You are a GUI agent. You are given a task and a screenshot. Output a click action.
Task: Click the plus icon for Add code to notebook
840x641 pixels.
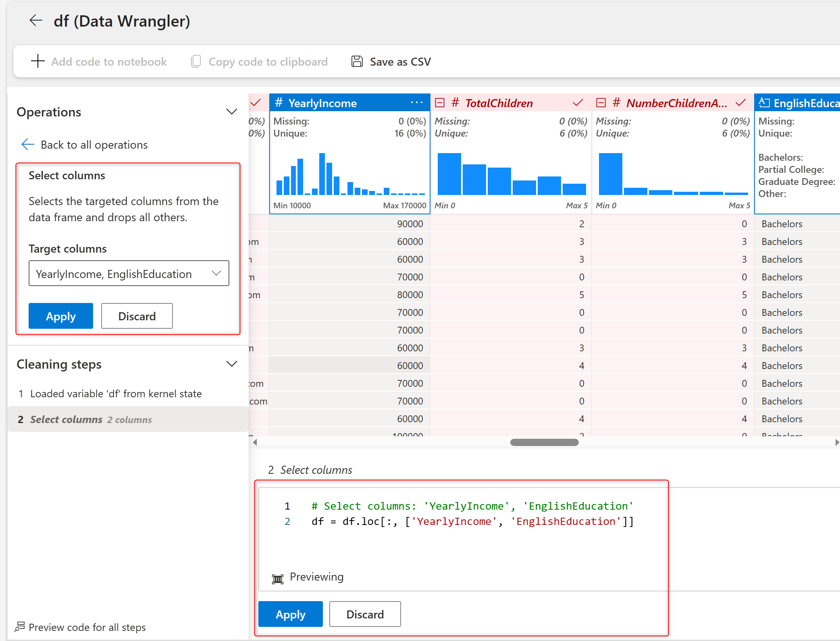[x=37, y=61]
